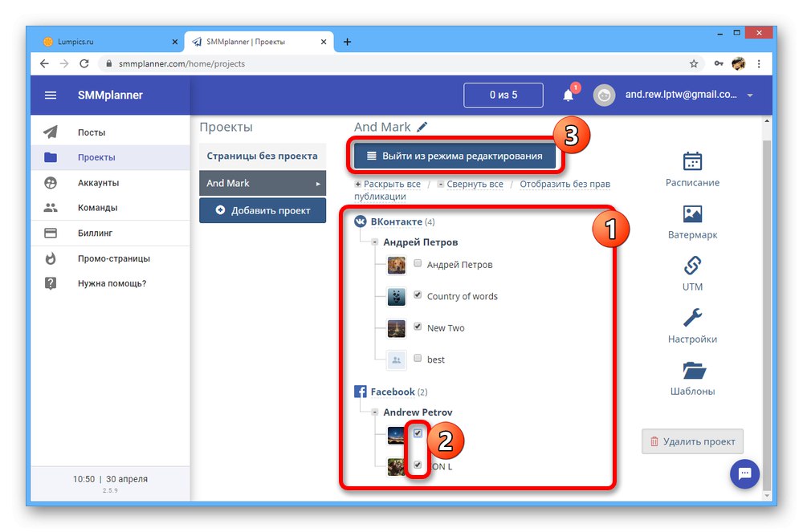The image size is (803, 532).
Task: Click the browser forward arrow
Action: point(64,63)
